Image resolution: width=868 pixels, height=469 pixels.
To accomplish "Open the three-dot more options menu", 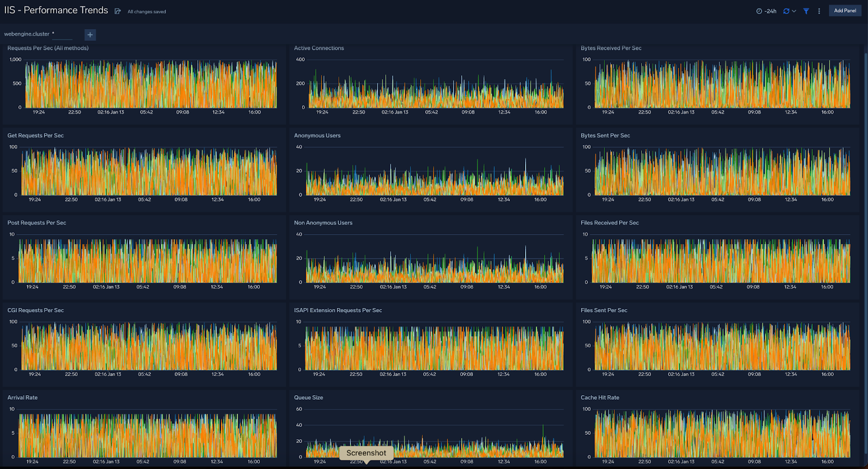I will coord(819,11).
